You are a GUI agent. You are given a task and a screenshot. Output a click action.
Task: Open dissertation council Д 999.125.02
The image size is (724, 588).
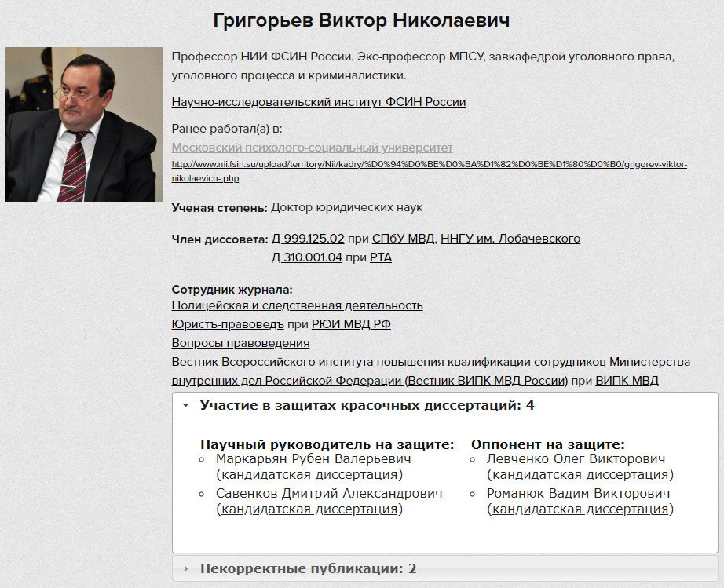tap(308, 239)
